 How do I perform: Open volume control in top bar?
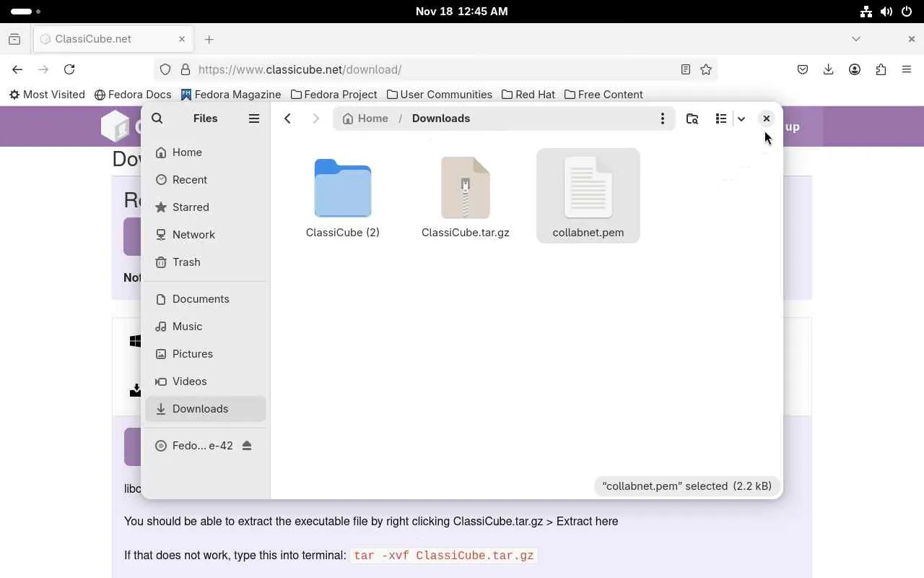pos(886,12)
